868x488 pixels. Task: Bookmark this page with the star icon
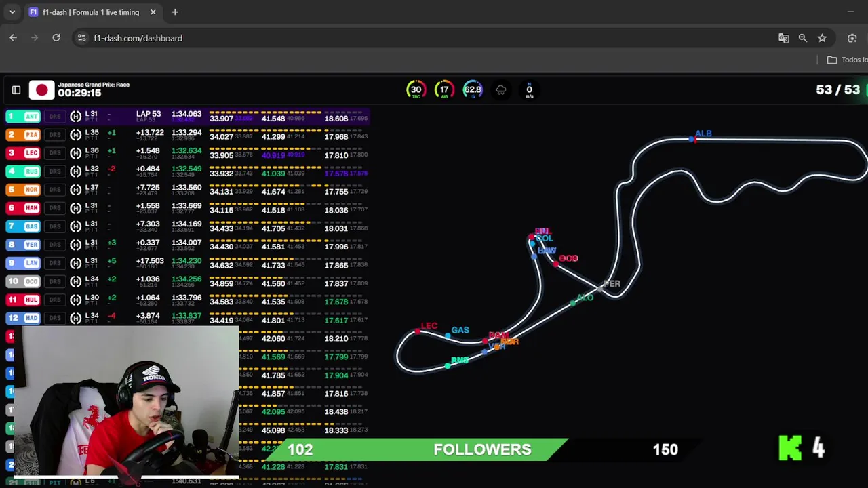pos(822,38)
